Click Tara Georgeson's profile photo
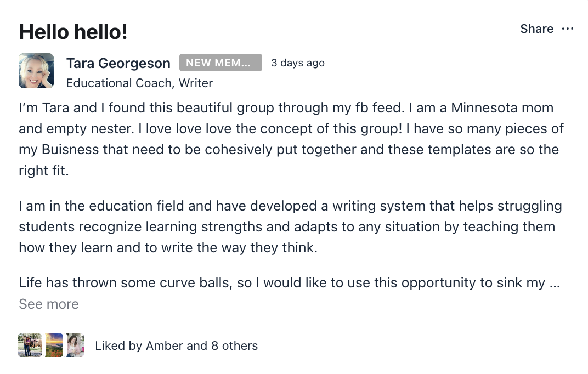588x374 pixels. click(x=36, y=71)
